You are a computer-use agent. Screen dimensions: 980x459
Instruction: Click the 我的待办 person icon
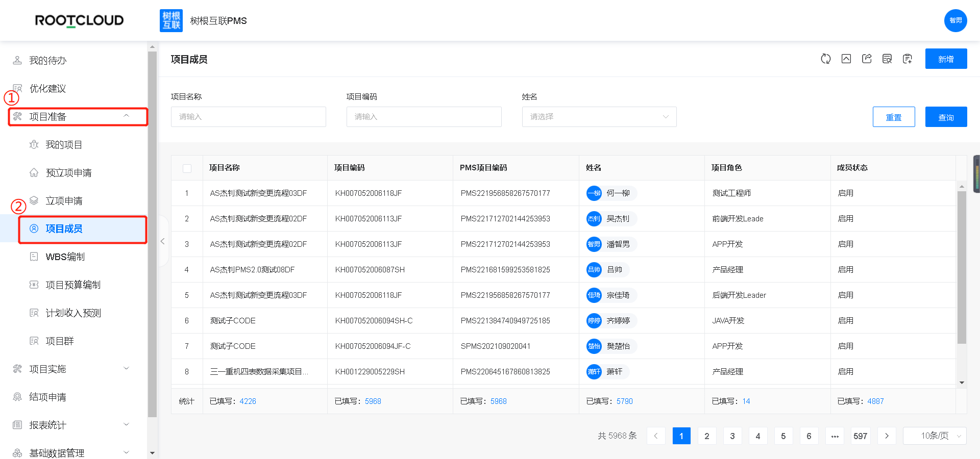[17, 60]
